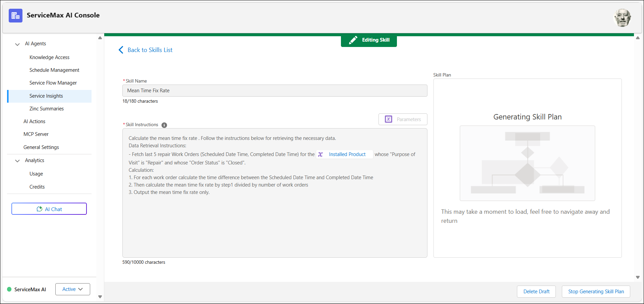
Task: Open the MCP Server page
Action: click(36, 134)
